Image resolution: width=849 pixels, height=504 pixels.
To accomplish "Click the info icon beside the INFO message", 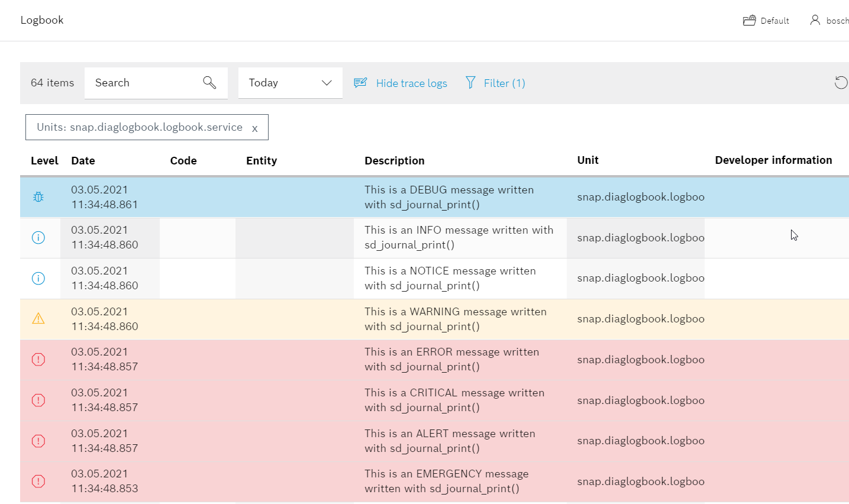I will [x=38, y=237].
